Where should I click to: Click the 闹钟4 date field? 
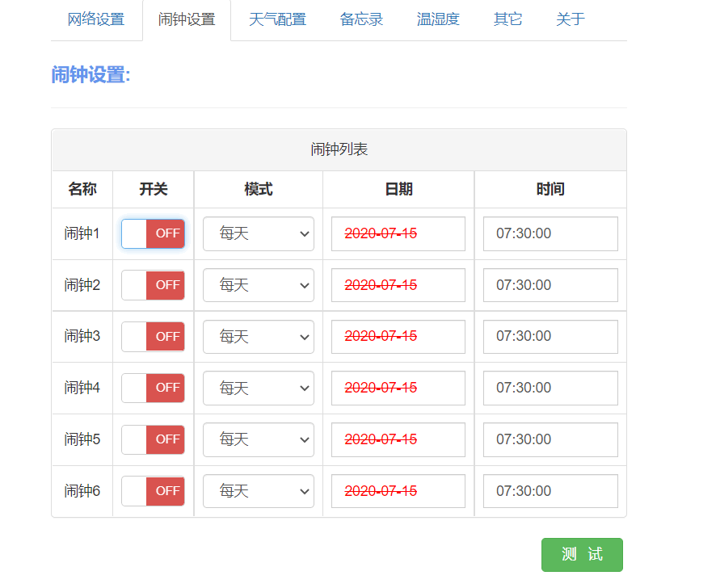click(398, 388)
